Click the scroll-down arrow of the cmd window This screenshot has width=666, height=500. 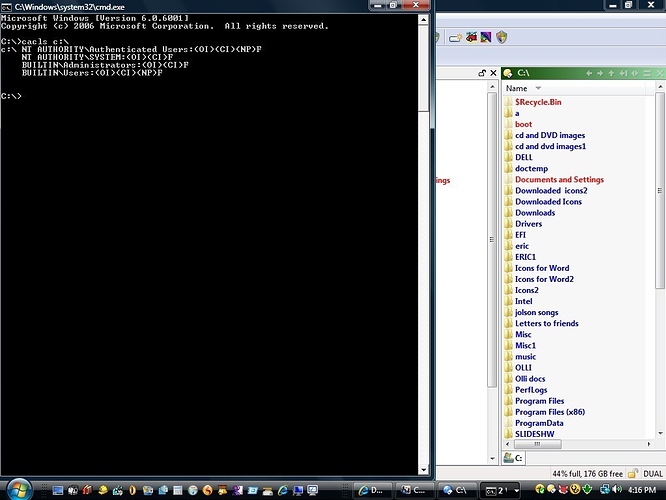click(423, 469)
